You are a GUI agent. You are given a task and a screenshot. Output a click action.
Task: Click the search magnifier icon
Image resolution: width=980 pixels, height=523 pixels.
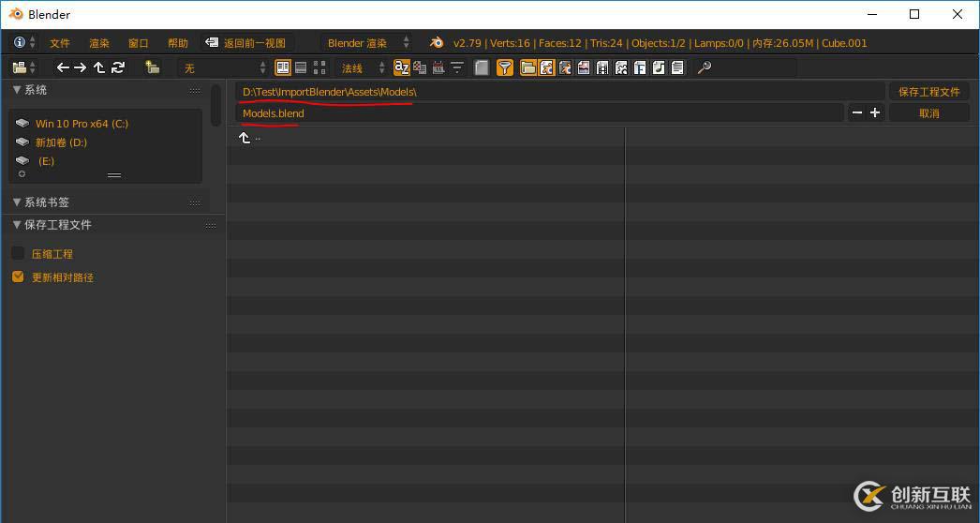[705, 67]
